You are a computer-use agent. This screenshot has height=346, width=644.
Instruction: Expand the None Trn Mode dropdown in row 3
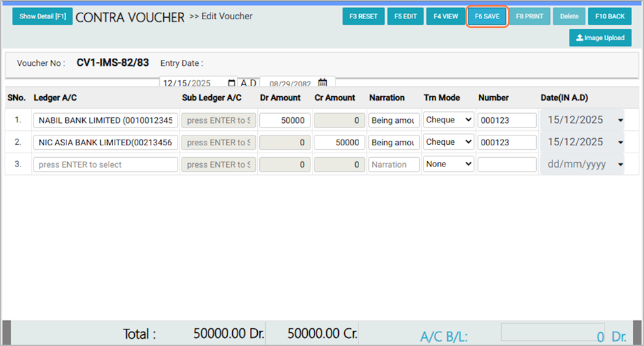[x=449, y=164]
